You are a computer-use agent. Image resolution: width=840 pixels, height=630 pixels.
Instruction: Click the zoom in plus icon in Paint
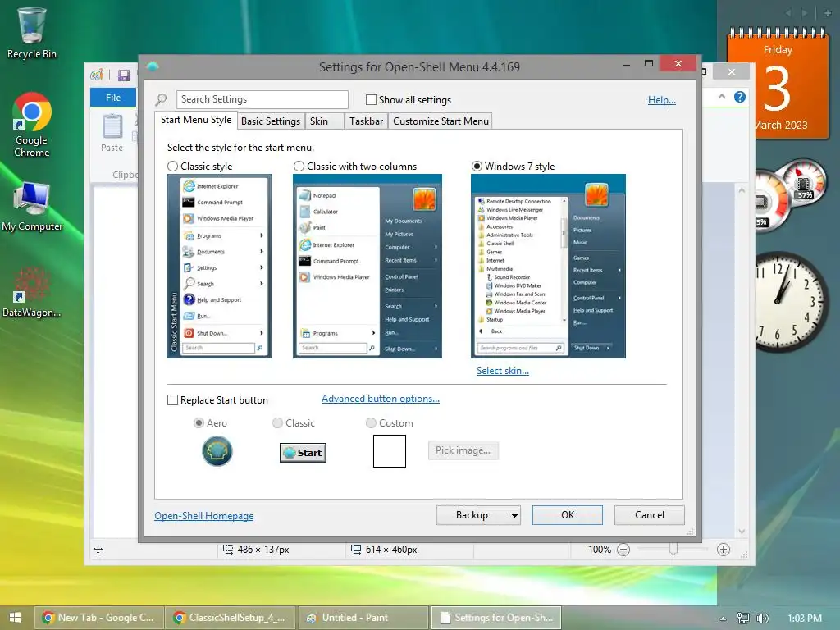(x=724, y=550)
